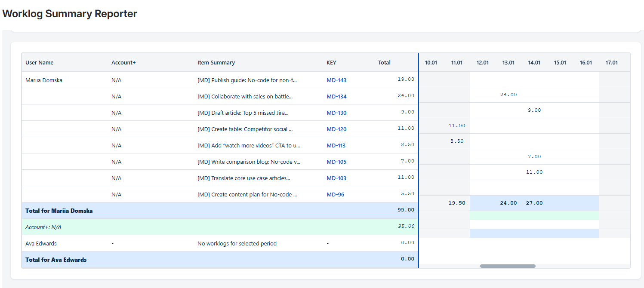The image size is (644, 288).
Task: Select the 12.01 date column header
Action: [x=483, y=62]
